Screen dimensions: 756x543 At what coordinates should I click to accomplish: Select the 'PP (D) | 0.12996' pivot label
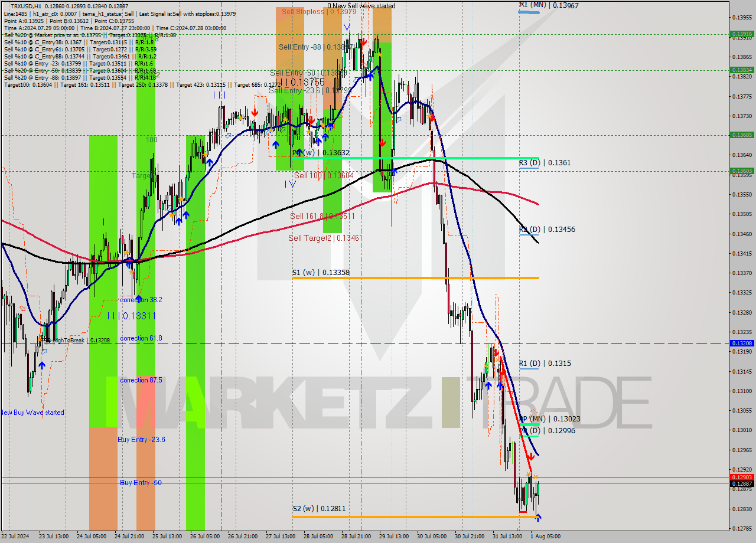[547, 431]
